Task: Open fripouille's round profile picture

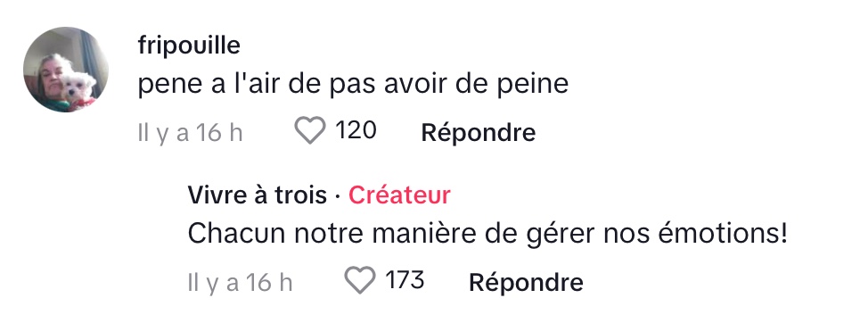Action: click(x=66, y=70)
